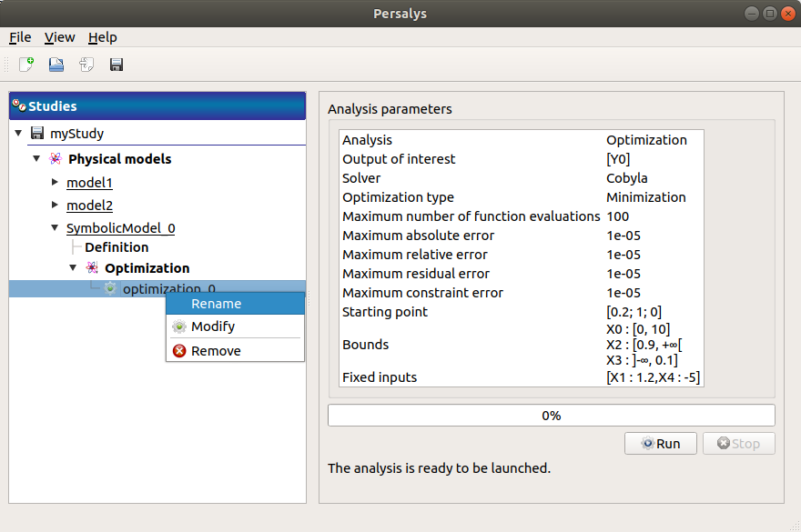Open the File menu
The width and height of the screenshot is (801, 532).
pyautogui.click(x=19, y=37)
